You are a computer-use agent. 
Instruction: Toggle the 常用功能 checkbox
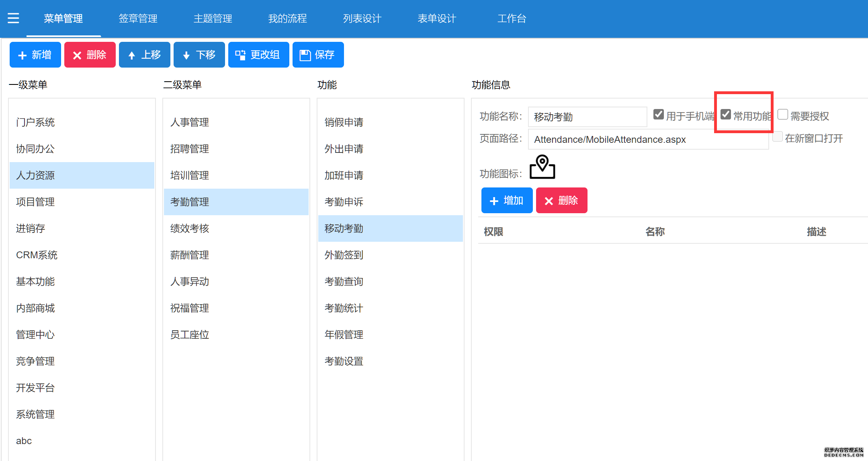pos(725,115)
